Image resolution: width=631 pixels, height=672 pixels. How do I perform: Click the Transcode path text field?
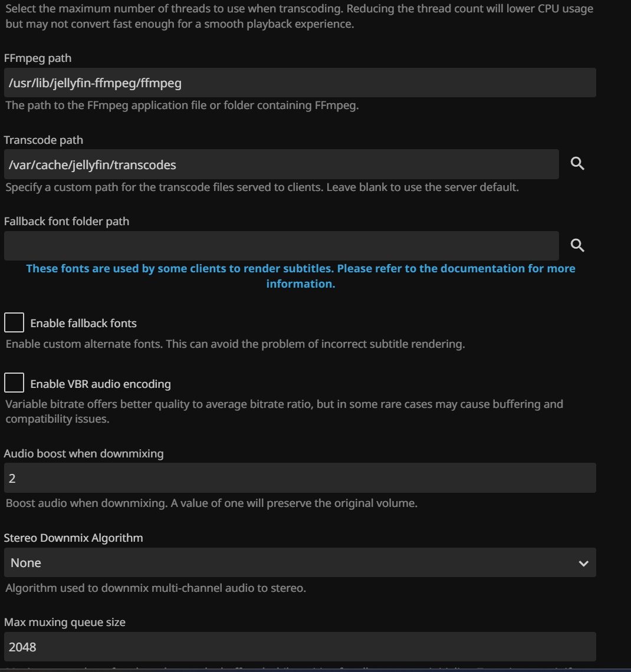coord(281,164)
